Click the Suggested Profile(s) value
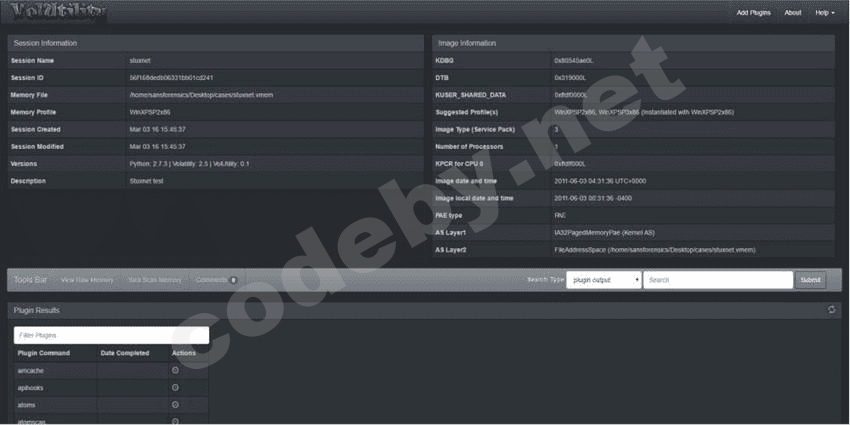850x425 pixels. tap(644, 112)
